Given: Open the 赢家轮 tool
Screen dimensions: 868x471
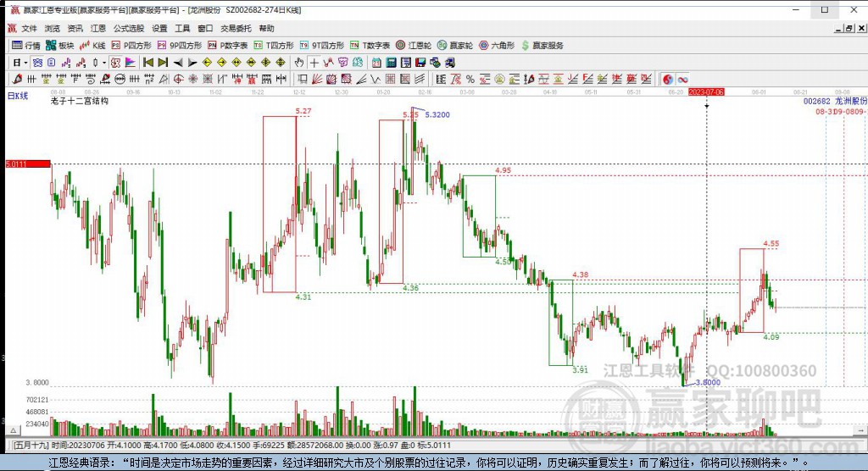Looking at the screenshot, I should [x=454, y=46].
